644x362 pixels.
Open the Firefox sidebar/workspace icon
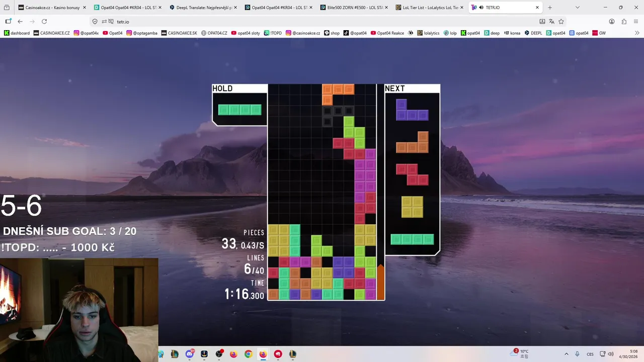point(8,22)
